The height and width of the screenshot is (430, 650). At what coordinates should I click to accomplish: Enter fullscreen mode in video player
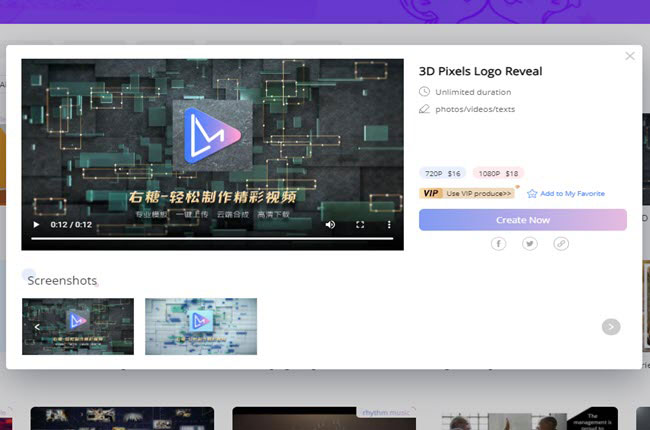click(x=360, y=225)
